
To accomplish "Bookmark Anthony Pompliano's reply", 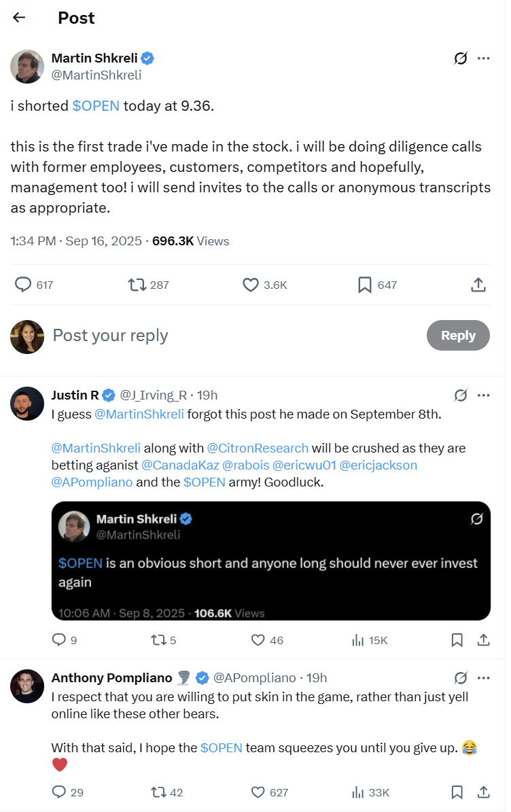I will coord(457,792).
